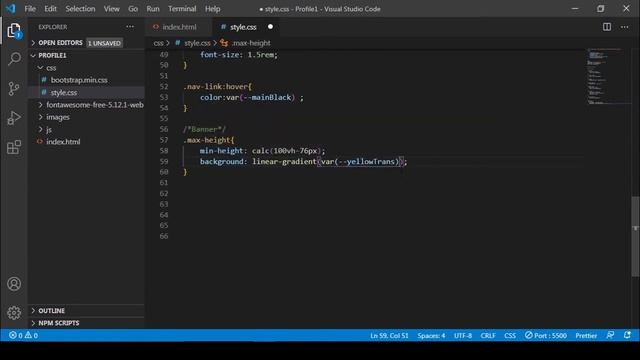Click the vertical editor scrollbar thumb
Viewport: 640px width, 360px height.
tap(636, 237)
